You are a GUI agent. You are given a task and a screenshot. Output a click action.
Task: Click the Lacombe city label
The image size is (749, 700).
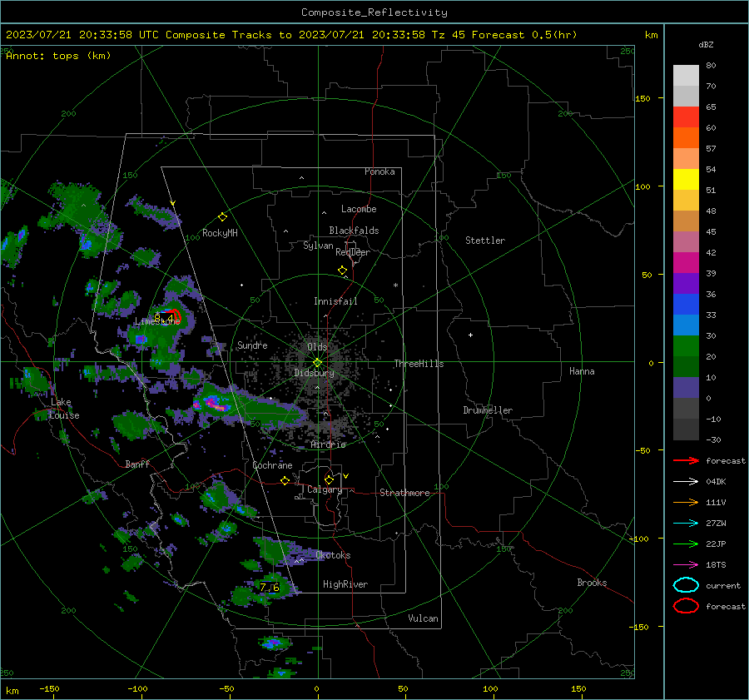click(x=359, y=209)
